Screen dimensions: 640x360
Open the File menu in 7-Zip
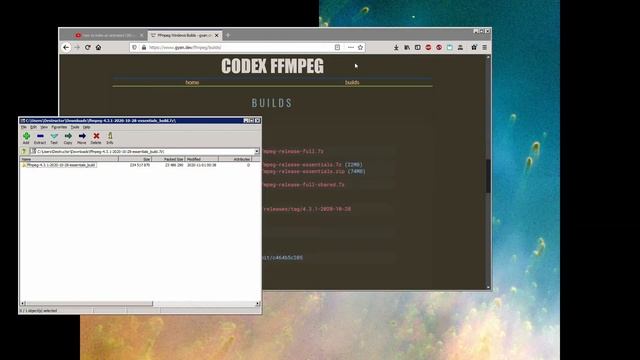pos(24,127)
